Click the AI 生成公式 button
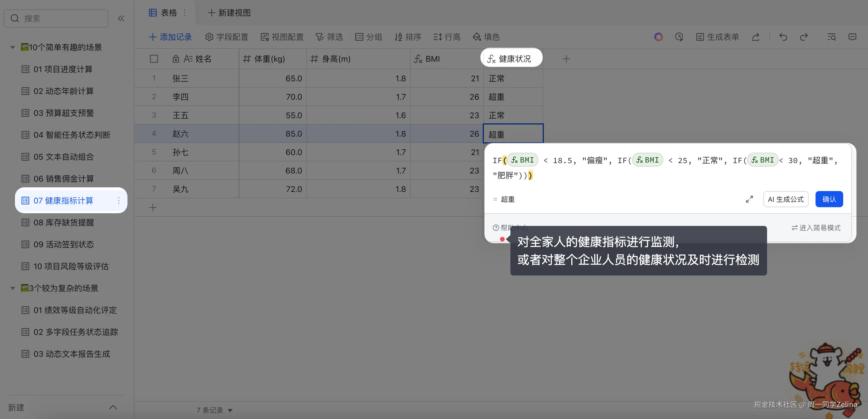The height and width of the screenshot is (419, 868). [786, 199]
